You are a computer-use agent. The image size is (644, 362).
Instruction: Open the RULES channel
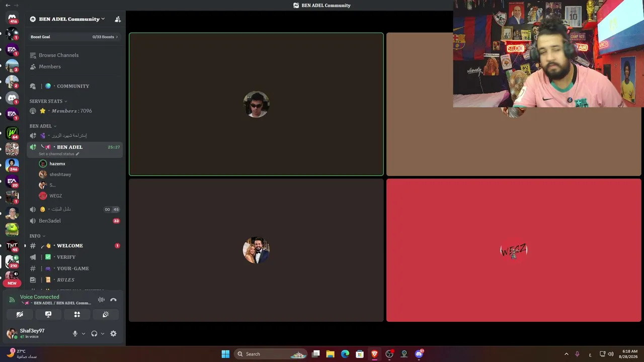click(x=74, y=280)
